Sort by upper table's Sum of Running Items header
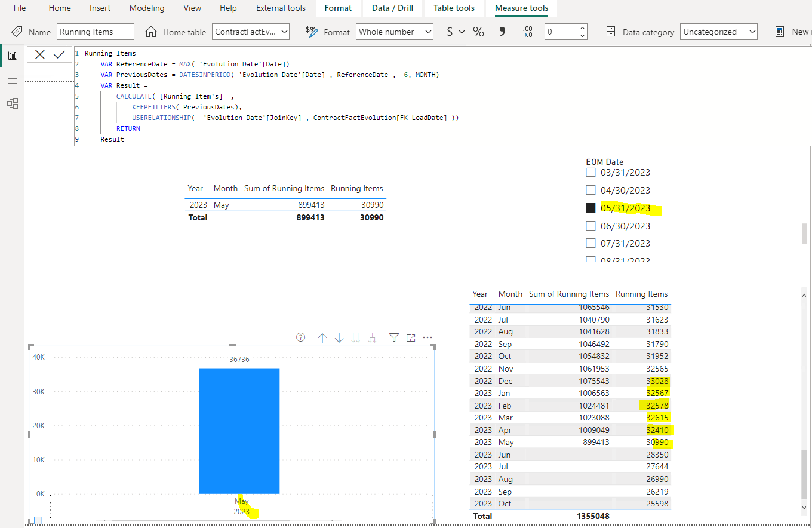Viewport: 812px width, 528px height. (x=284, y=188)
